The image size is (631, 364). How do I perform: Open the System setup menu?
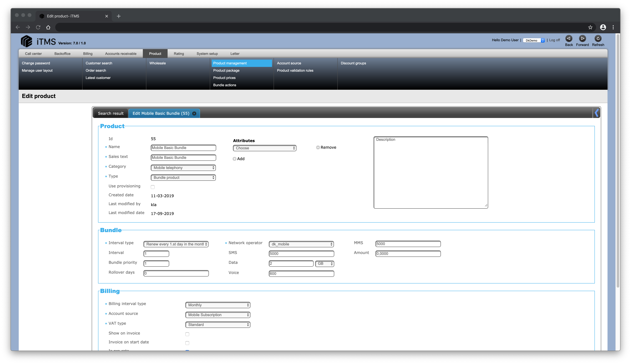click(x=207, y=54)
